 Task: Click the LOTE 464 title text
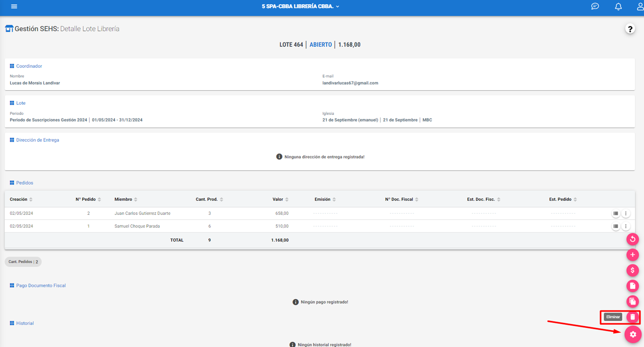click(x=291, y=45)
